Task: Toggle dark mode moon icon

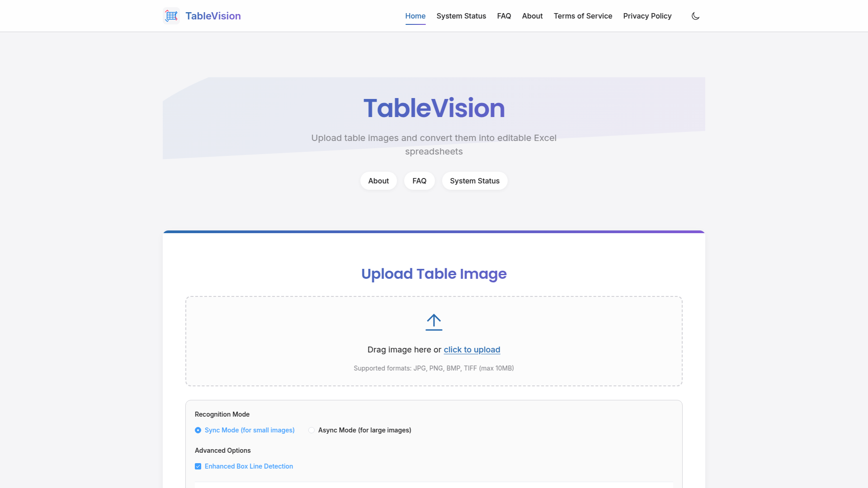Action: 695,16
